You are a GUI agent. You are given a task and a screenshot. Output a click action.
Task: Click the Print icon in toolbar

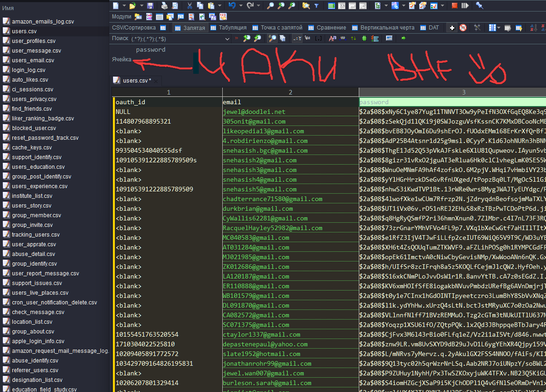coord(164,6)
